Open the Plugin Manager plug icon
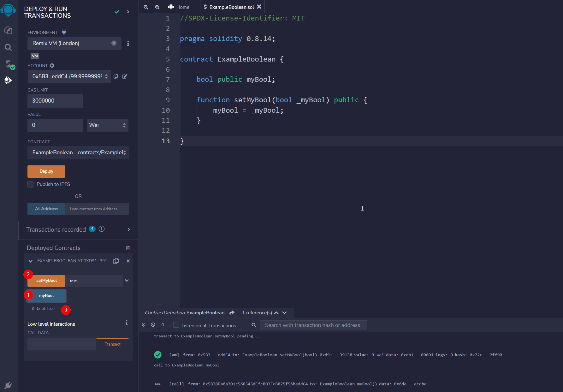 [8, 385]
